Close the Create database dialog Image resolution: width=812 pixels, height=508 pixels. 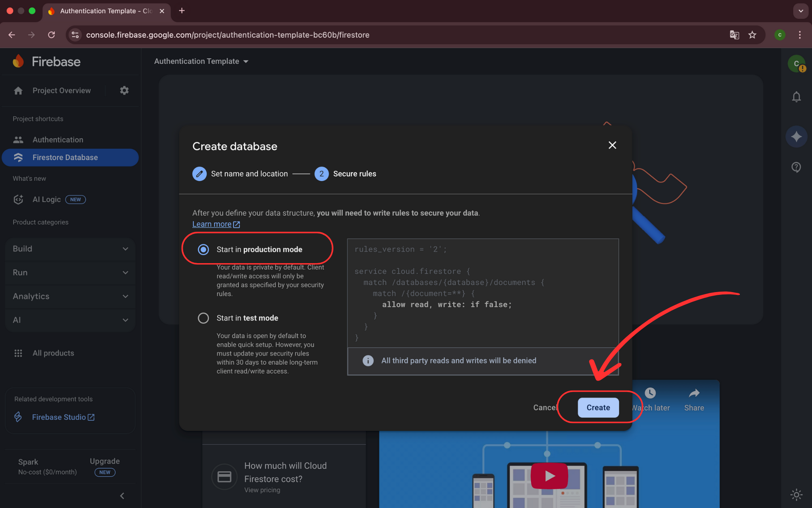pyautogui.click(x=612, y=145)
